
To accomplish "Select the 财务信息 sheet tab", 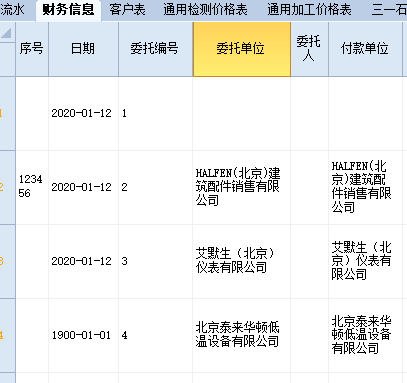I will (x=68, y=10).
